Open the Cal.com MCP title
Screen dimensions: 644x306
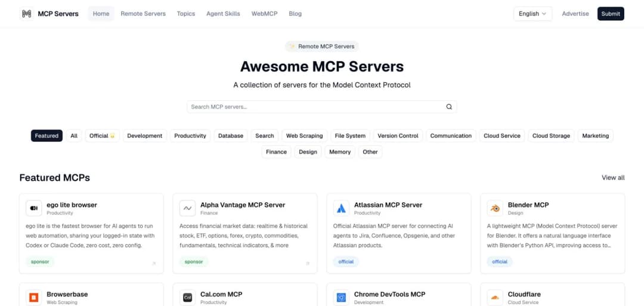[x=221, y=295]
